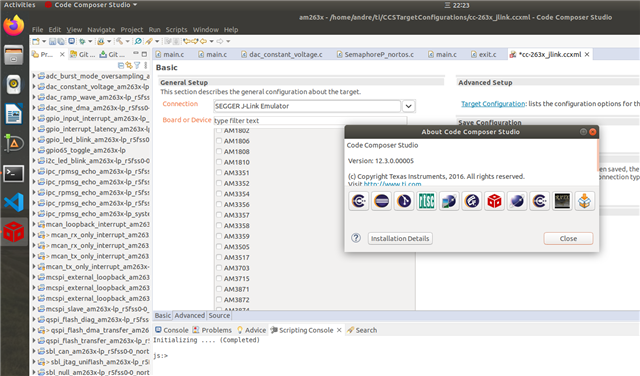Screen dimensions: 640x376
Task: Expand dac_constant_voltage_am263x-lp project
Action: (x=34, y=87)
